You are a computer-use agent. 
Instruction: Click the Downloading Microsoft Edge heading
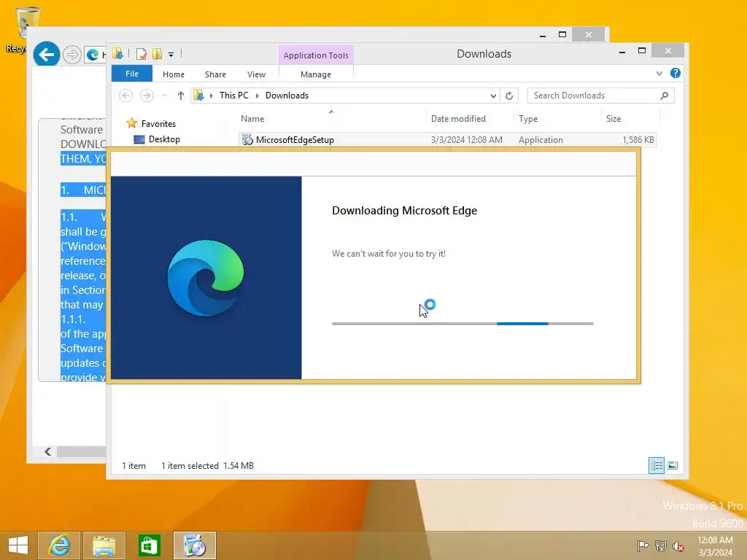(x=404, y=211)
